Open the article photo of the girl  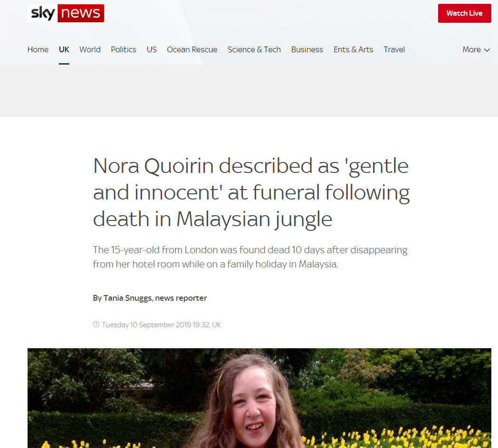[259, 398]
